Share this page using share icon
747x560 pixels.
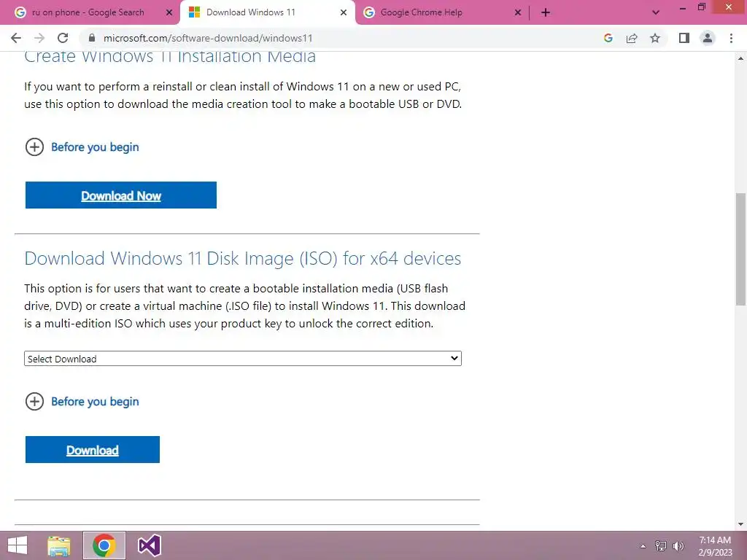(x=632, y=38)
